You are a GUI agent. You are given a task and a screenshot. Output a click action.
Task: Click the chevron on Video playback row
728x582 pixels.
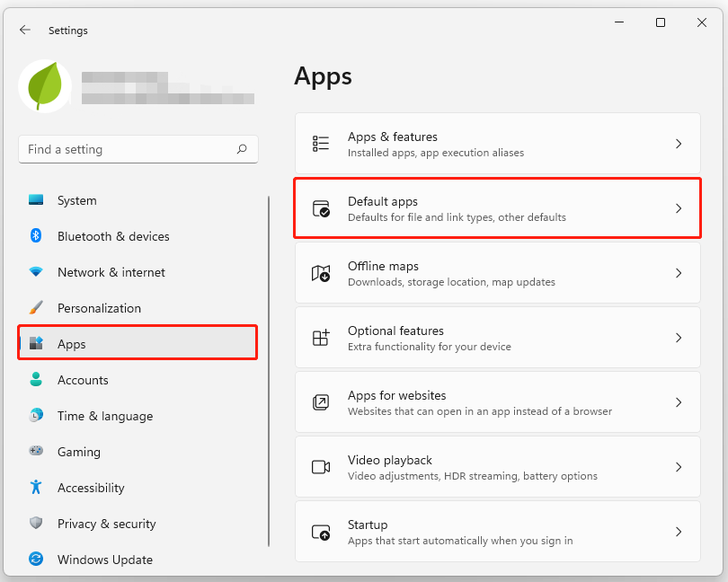[679, 466]
